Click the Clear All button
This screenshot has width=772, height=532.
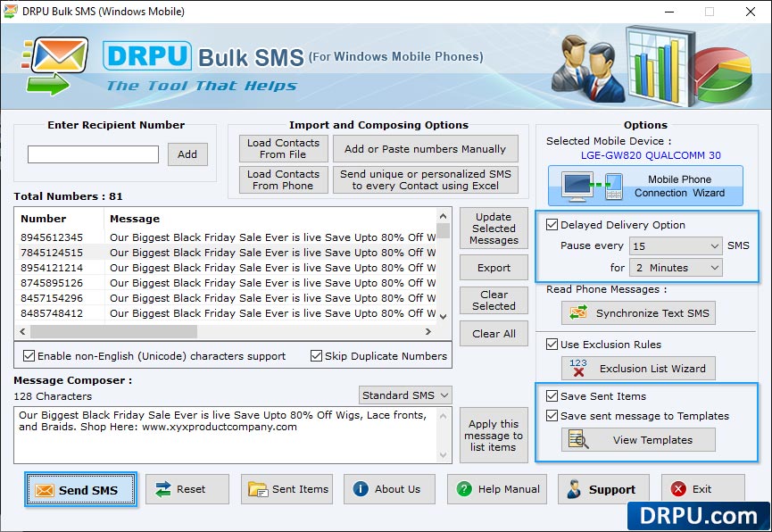click(x=494, y=334)
